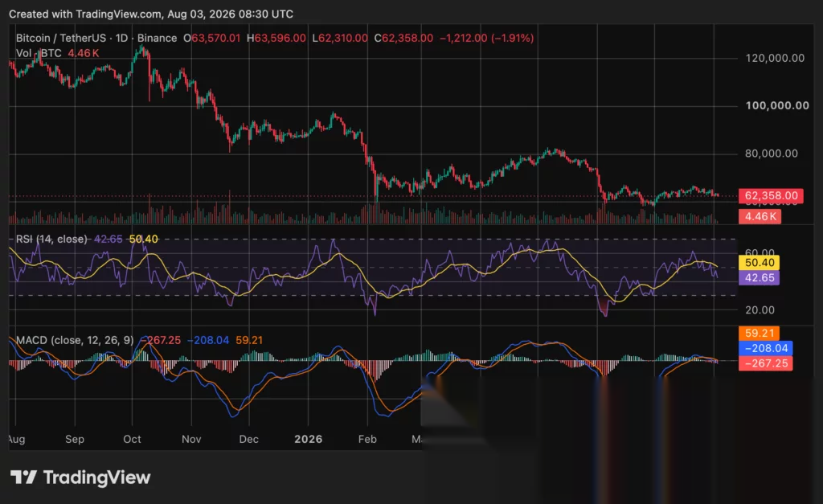
Task: Click the 120,000.00 price axis label
Action: (x=775, y=58)
